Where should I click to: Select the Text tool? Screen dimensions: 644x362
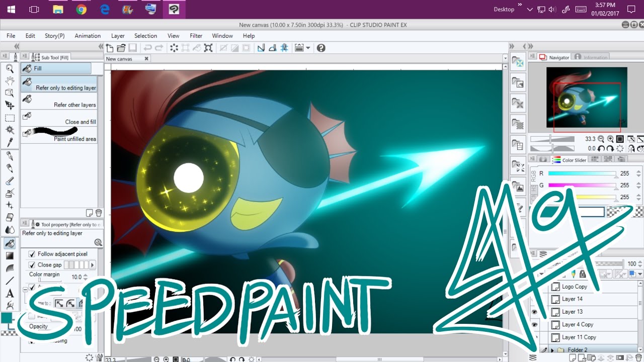[x=10, y=293]
